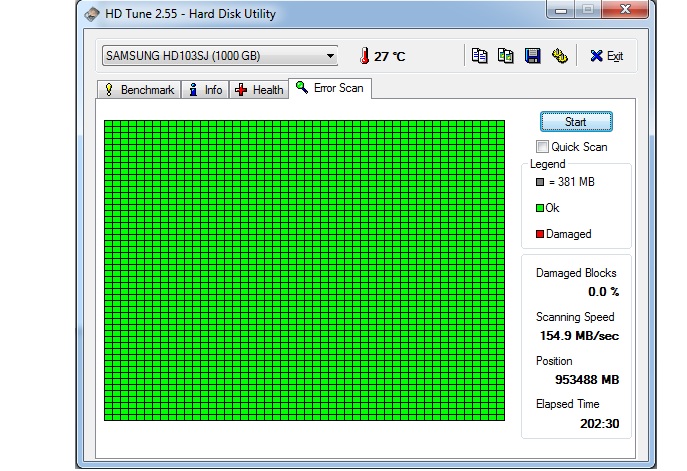
Task: Click the Scanning Speed label
Action: (575, 317)
